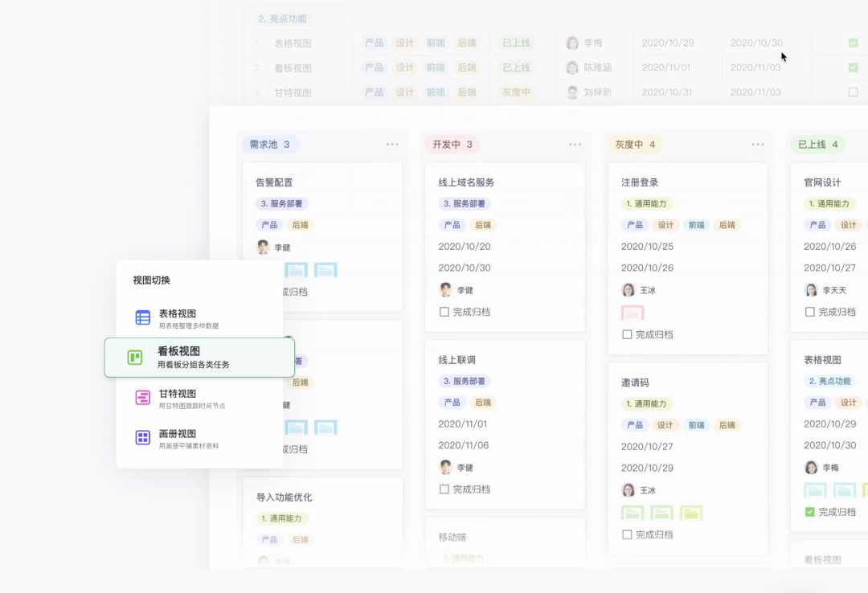This screenshot has height=593, width=868.
Task: Click the 需求池 3 column header tag
Action: tap(270, 145)
